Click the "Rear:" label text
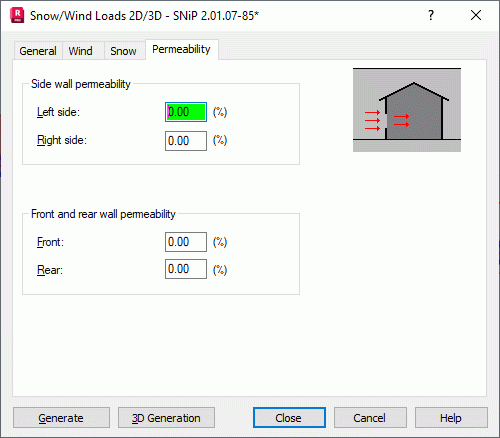This screenshot has width=500, height=438. 50,270
